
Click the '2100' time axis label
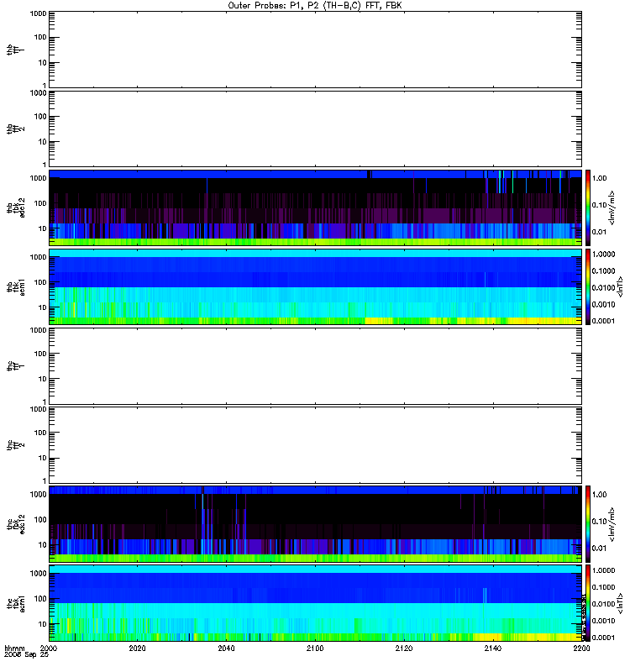tap(315, 648)
